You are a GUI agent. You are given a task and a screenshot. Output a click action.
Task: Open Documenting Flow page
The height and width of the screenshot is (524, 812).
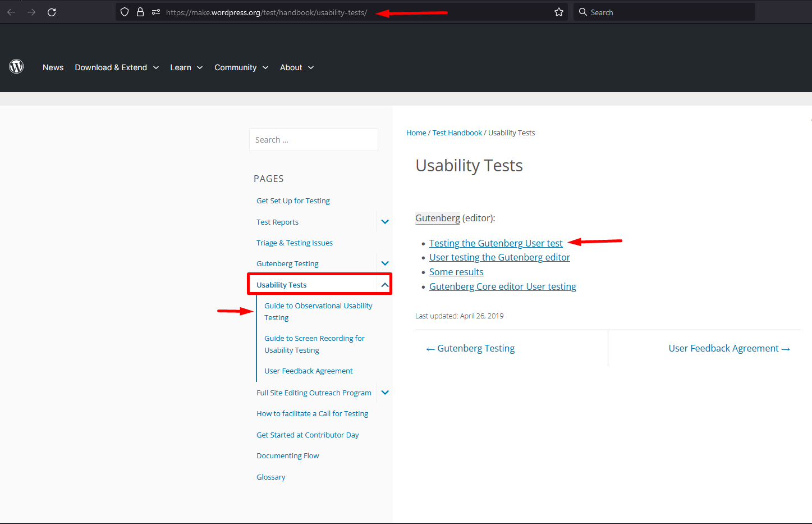[287, 455]
